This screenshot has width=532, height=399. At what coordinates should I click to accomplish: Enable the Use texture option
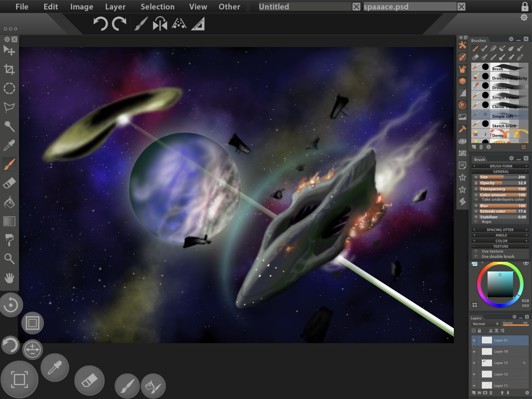click(476, 251)
